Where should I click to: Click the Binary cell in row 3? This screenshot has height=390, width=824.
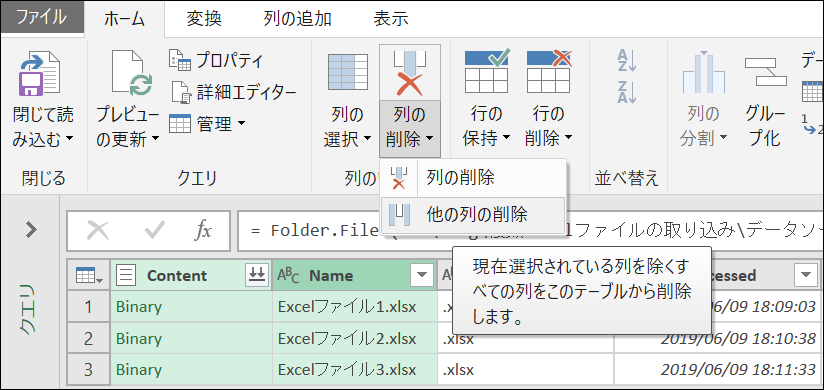tap(191, 370)
